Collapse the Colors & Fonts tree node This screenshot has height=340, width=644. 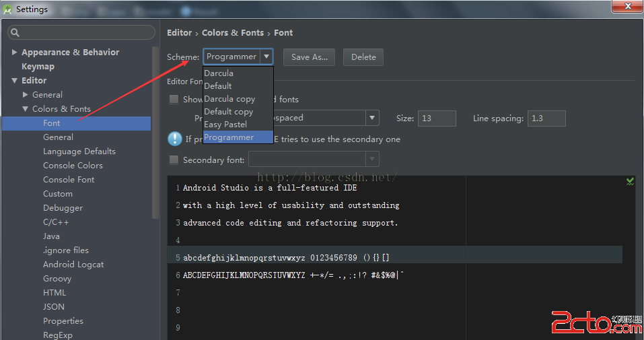point(26,109)
